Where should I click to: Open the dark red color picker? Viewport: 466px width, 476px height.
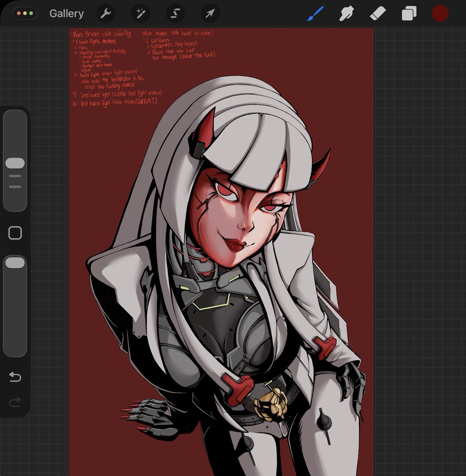point(440,13)
